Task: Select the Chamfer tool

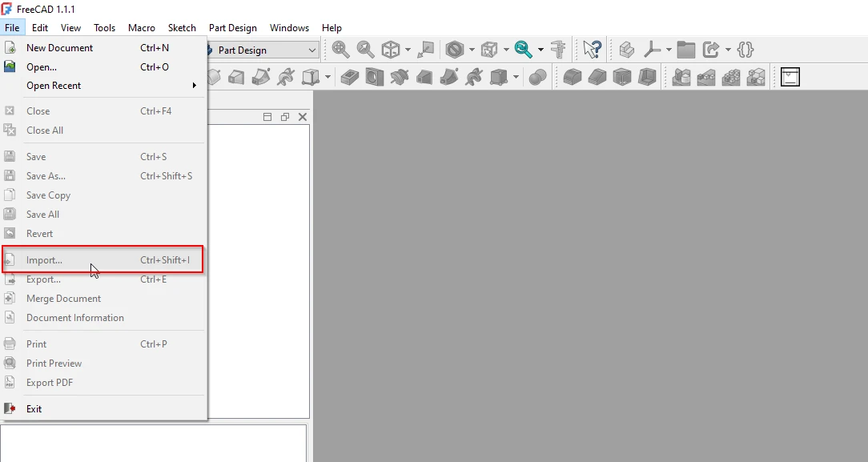Action: 597,77
